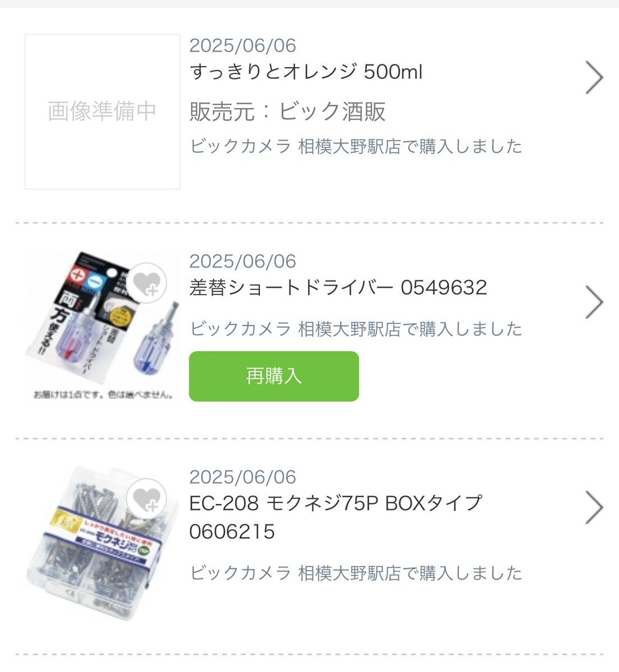Screen dimensions: 619x672
Task: Open the EC-208 モクネジ75P BOXタイプ title
Action: tap(336, 517)
